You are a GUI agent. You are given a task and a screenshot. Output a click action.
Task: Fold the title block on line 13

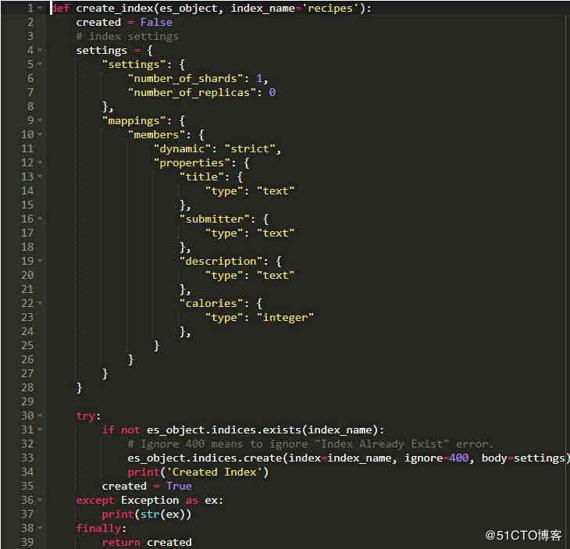[x=40, y=176]
